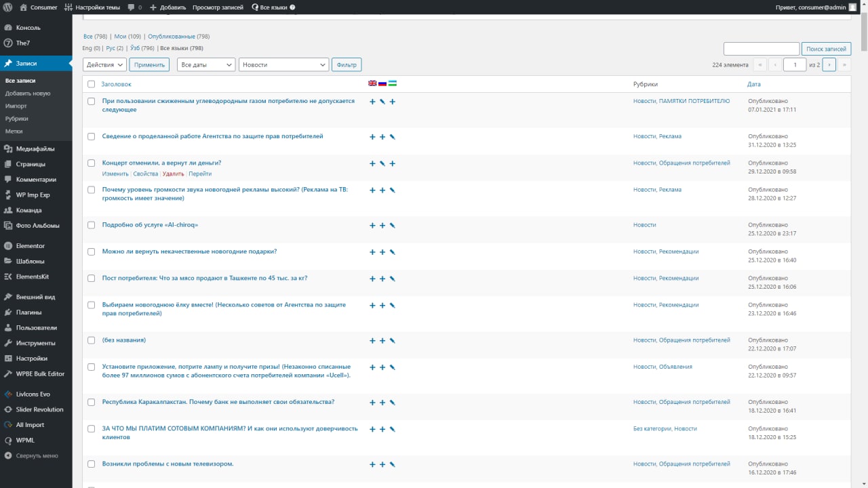This screenshot has height=488, width=868.
Task: Go to next page with › arrow
Action: point(829,64)
